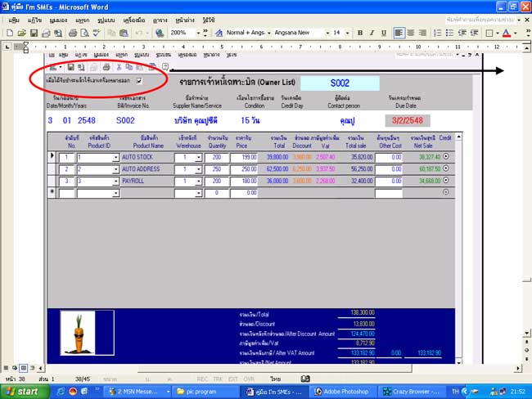Click the font color icon
The width and height of the screenshot is (532, 399).
point(506,33)
